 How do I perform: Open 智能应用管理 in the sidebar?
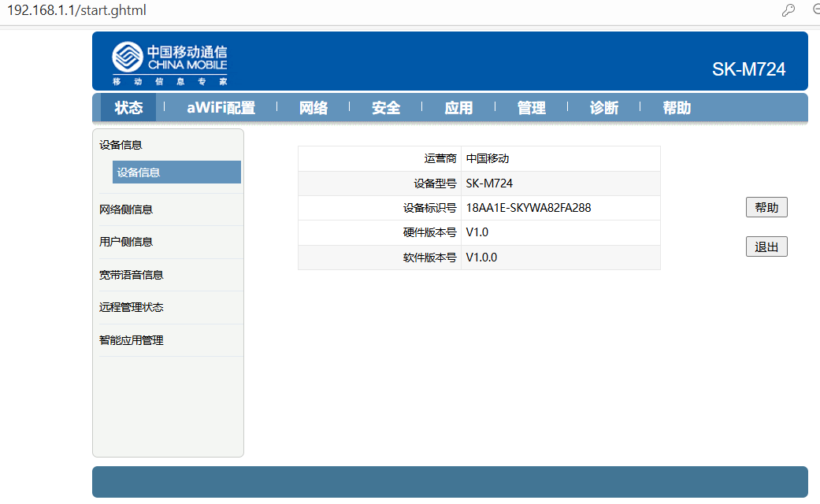click(132, 340)
